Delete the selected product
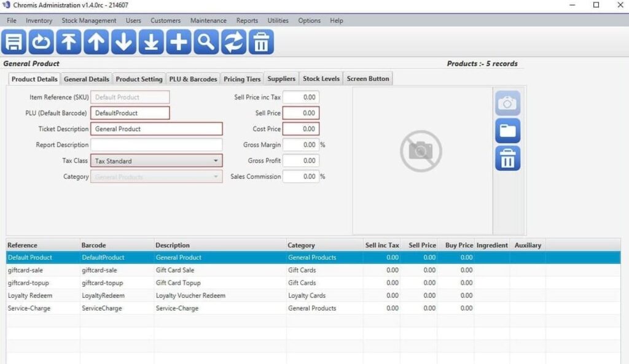Viewport: 629px width, 364px height. coord(261,42)
